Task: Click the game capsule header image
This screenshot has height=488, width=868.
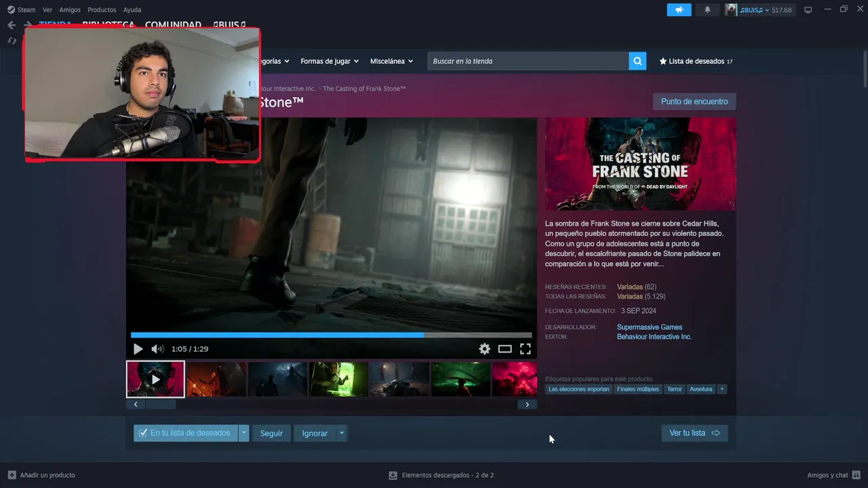Action: click(641, 164)
